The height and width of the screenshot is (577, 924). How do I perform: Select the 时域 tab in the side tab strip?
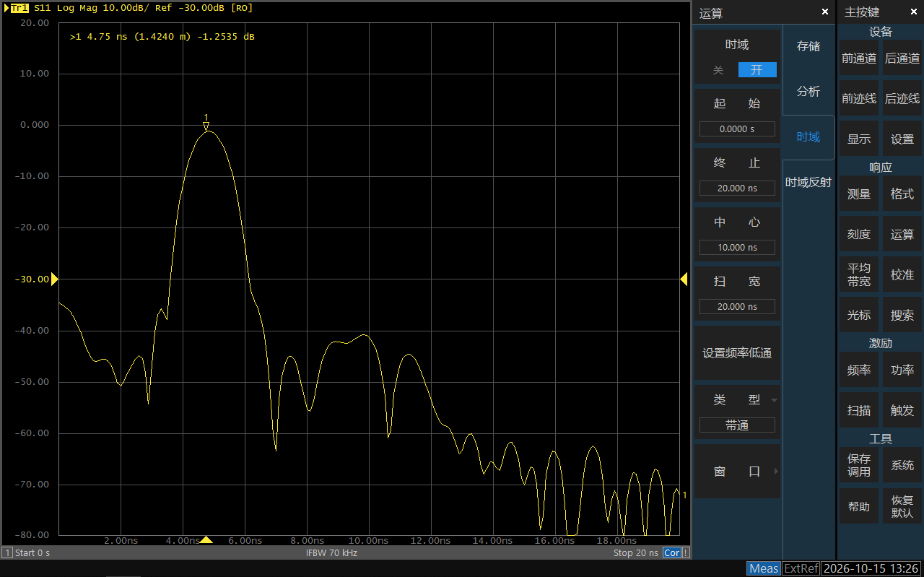(x=808, y=137)
